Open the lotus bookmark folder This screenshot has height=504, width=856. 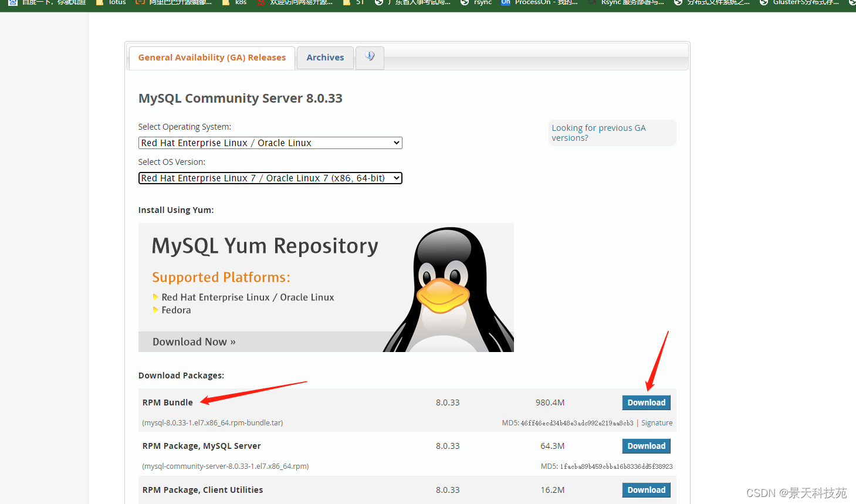pos(110,2)
